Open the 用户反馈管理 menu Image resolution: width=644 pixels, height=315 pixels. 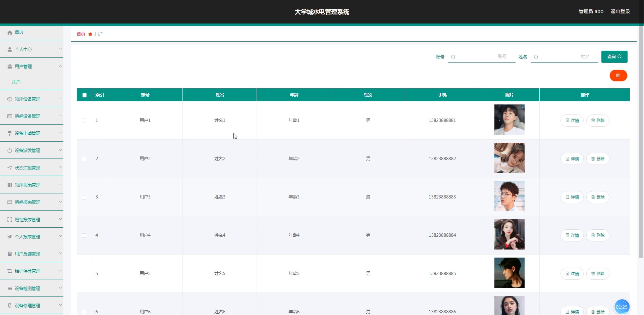[x=32, y=254]
